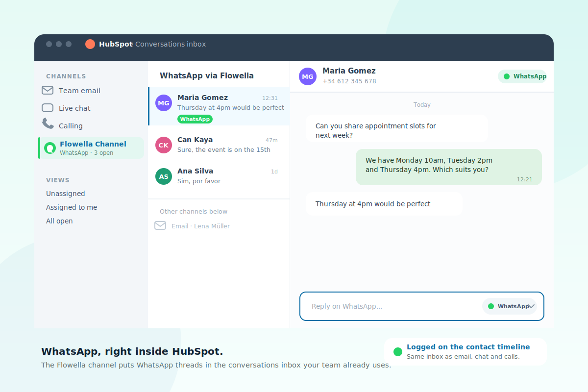Image resolution: width=588 pixels, height=392 pixels.
Task: Click the Other channels below label
Action: click(x=194, y=212)
